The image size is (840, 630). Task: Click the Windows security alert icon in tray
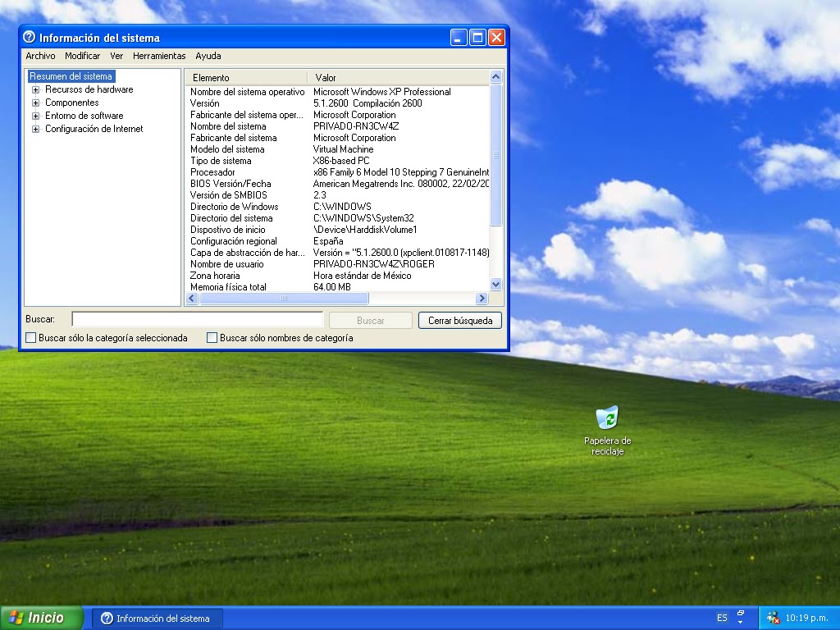tap(773, 618)
